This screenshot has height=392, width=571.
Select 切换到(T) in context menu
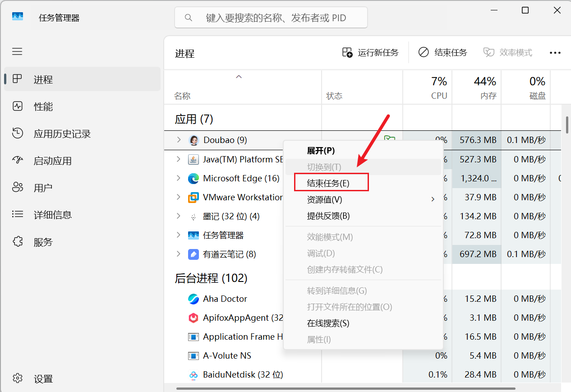pyautogui.click(x=363, y=167)
